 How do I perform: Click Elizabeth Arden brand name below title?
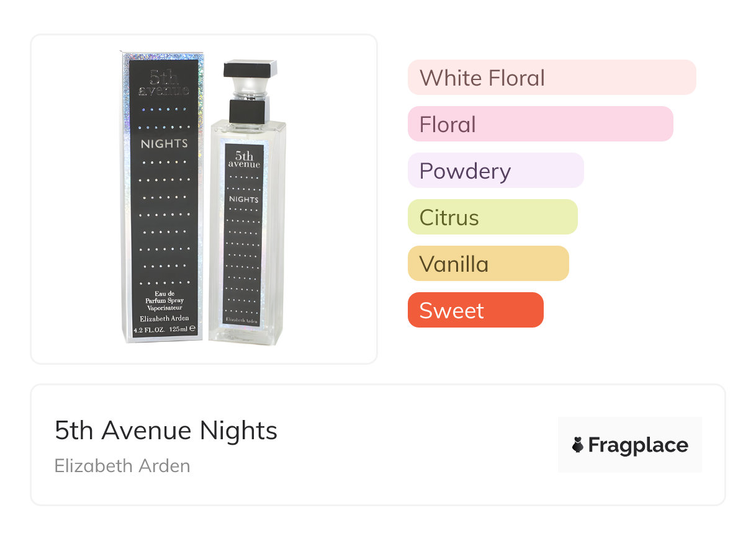click(x=122, y=466)
